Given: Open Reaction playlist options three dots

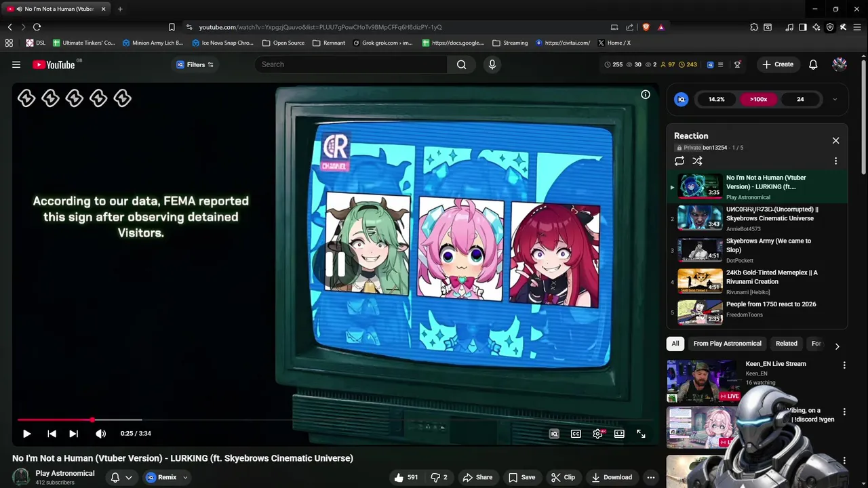Looking at the screenshot, I should pos(835,161).
